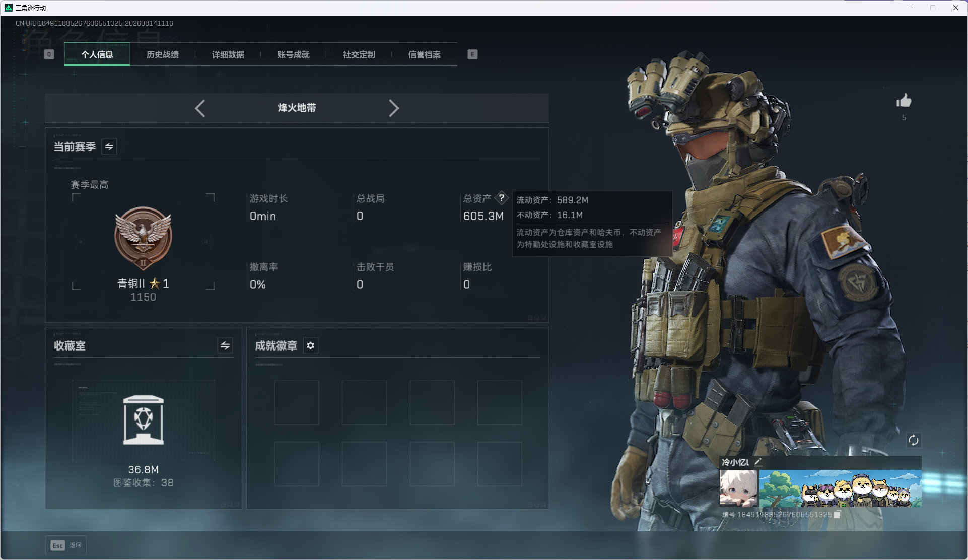Click the 不动资产 16.1M tooltip line
This screenshot has height=560, width=968.
coord(550,215)
